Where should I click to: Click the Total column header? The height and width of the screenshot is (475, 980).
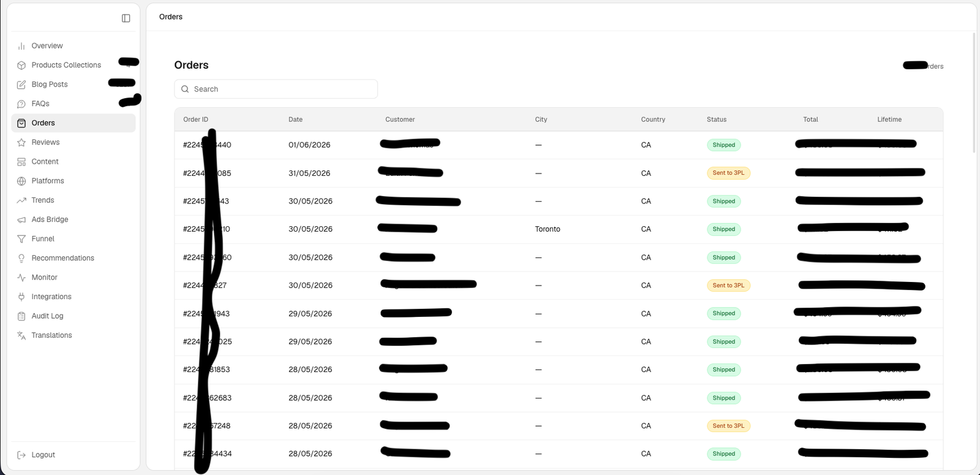pos(811,120)
